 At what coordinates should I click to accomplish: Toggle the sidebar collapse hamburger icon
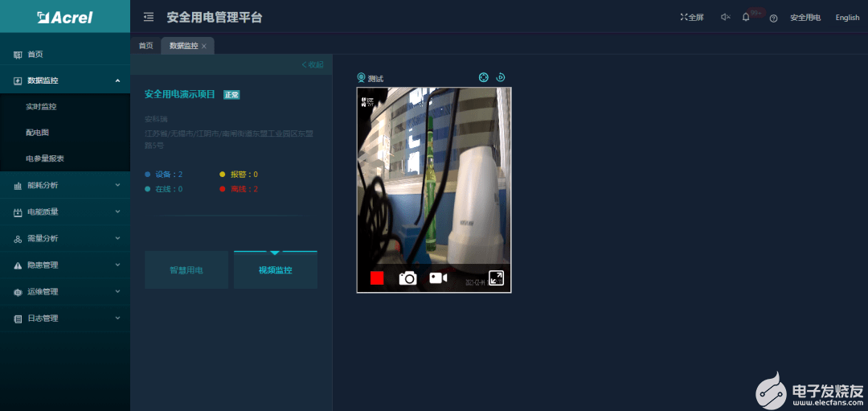149,17
